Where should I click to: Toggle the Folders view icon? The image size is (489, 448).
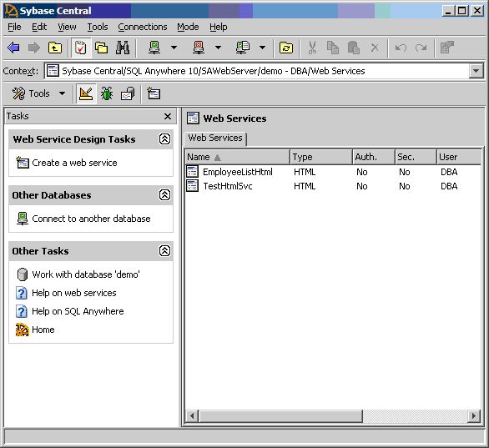101,48
